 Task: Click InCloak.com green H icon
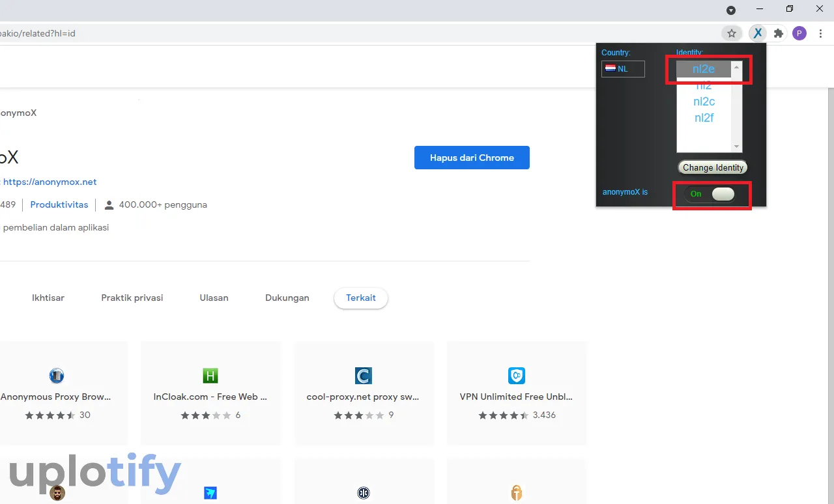click(210, 376)
